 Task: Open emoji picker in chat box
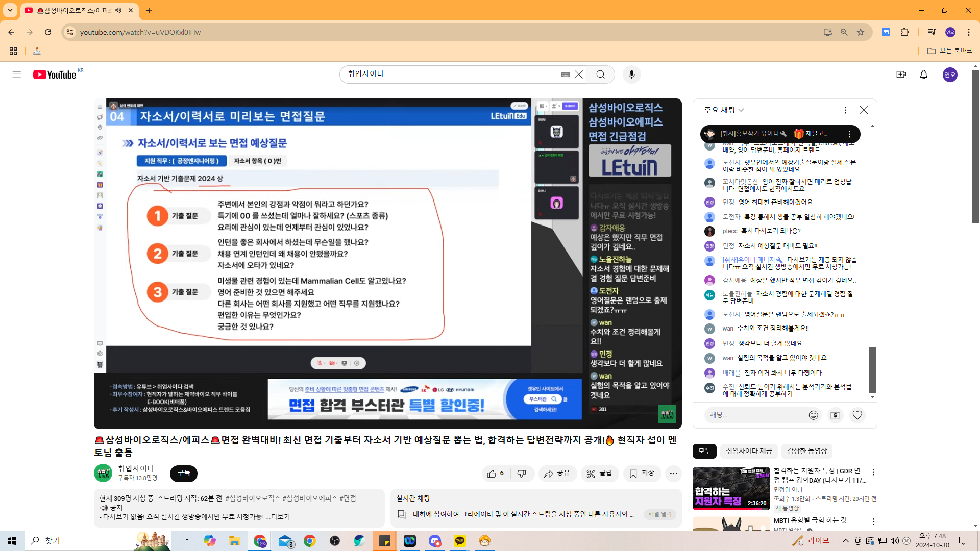pyautogui.click(x=813, y=415)
